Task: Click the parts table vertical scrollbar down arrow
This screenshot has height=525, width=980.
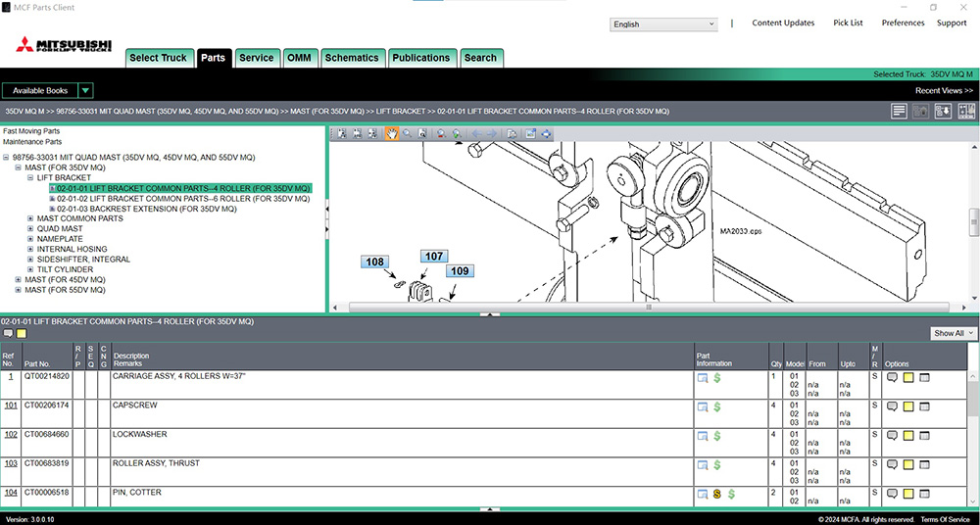Action: tap(972, 501)
